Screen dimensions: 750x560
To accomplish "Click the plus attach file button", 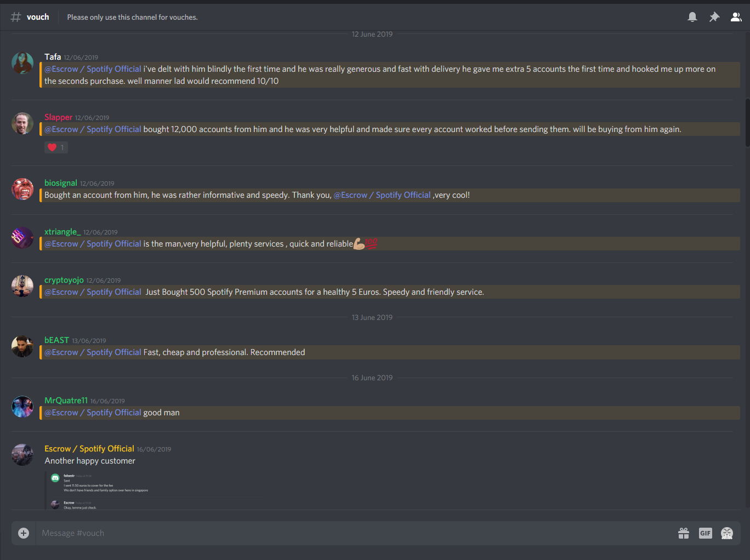I will tap(24, 533).
